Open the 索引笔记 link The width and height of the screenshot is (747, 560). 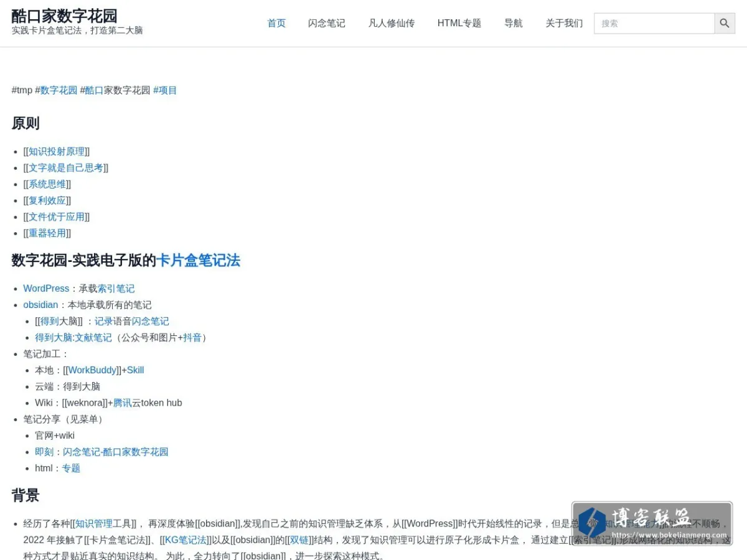(116, 289)
